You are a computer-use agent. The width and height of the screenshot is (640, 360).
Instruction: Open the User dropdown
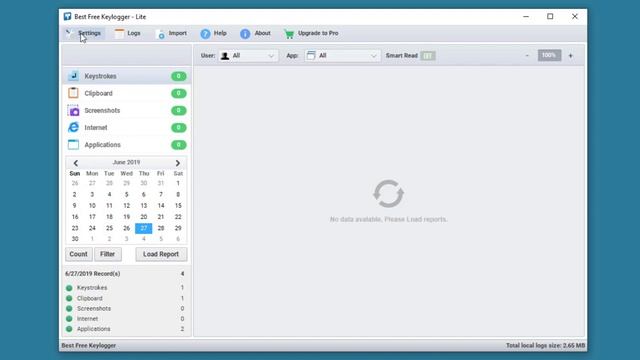(x=248, y=56)
